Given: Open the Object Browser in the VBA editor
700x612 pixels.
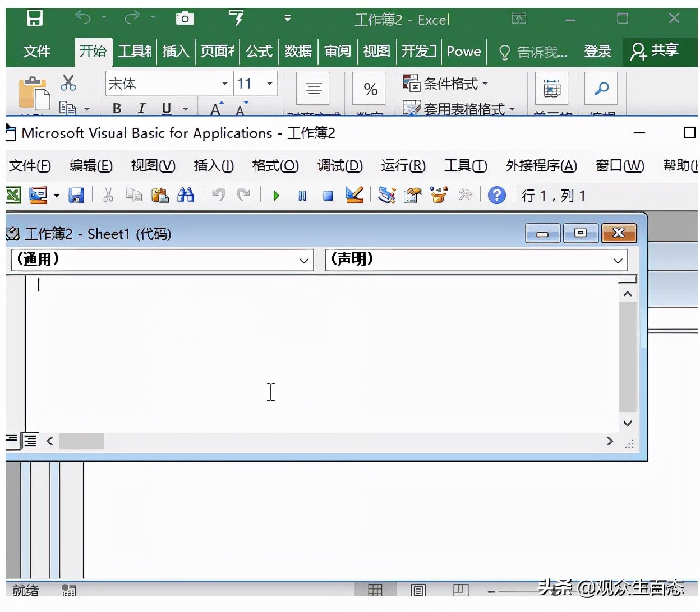Looking at the screenshot, I should pyautogui.click(x=438, y=195).
